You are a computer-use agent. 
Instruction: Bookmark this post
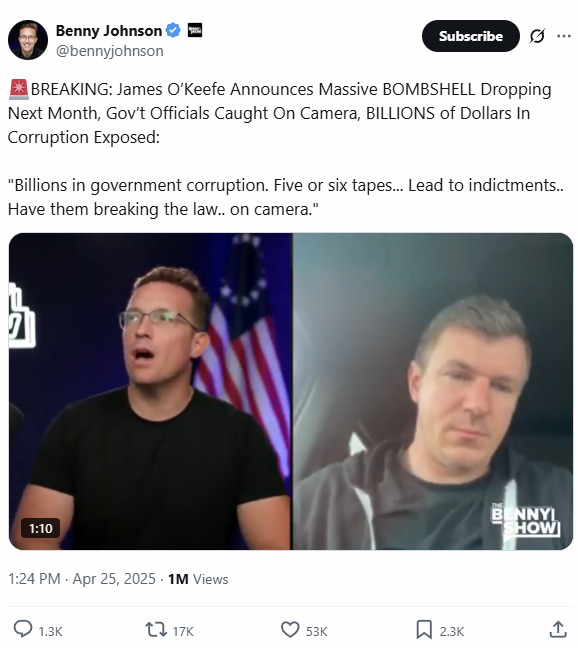tap(424, 630)
